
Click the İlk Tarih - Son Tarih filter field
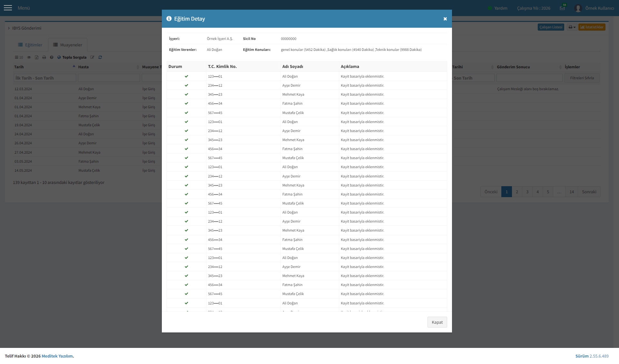point(45,78)
